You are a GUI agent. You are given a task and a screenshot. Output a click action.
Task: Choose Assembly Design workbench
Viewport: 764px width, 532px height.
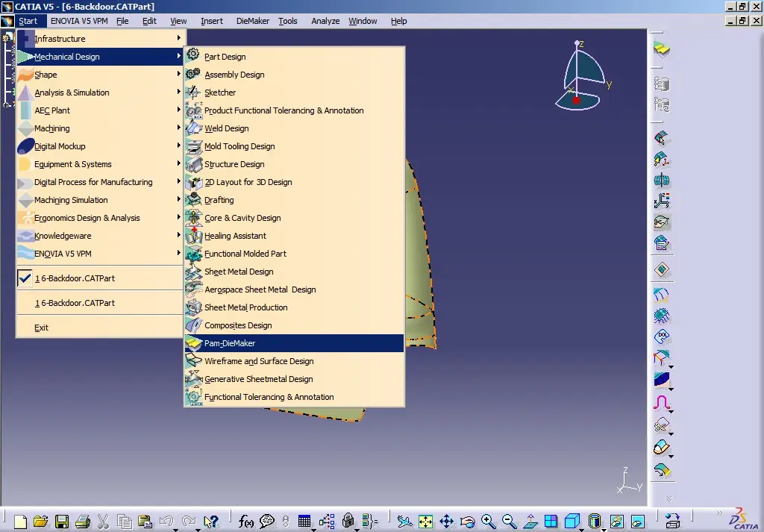294,75
